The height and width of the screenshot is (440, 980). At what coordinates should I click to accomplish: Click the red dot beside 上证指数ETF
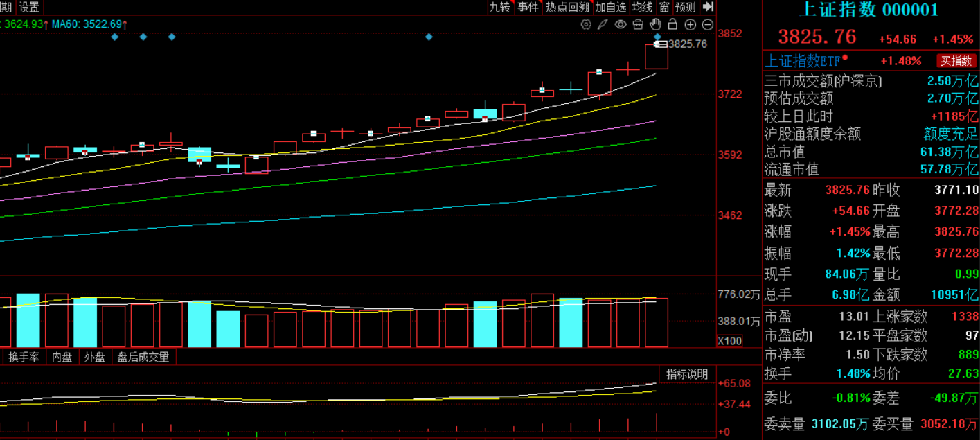pyautogui.click(x=845, y=57)
